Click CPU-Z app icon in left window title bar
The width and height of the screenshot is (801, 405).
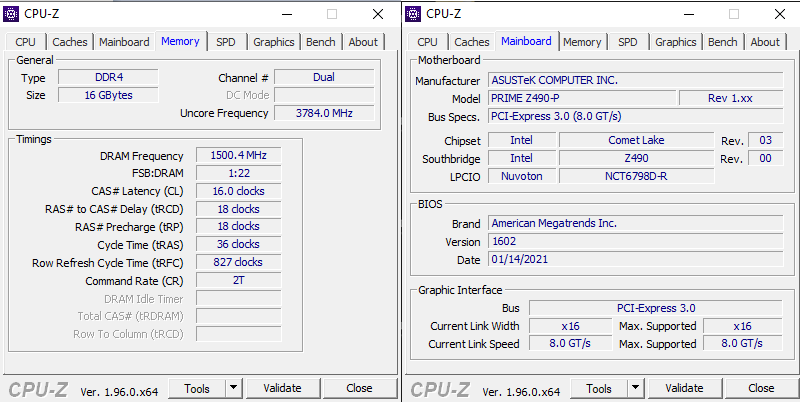tap(11, 14)
